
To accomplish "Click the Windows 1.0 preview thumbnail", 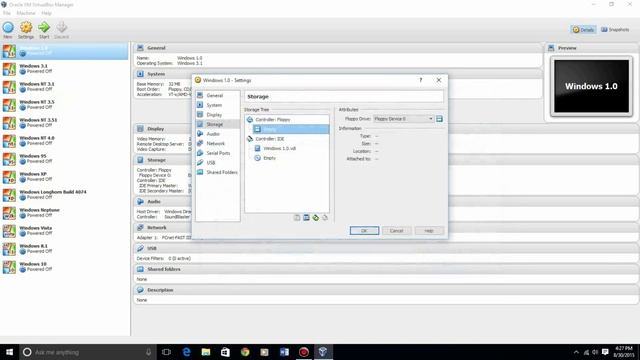I will (x=591, y=86).
